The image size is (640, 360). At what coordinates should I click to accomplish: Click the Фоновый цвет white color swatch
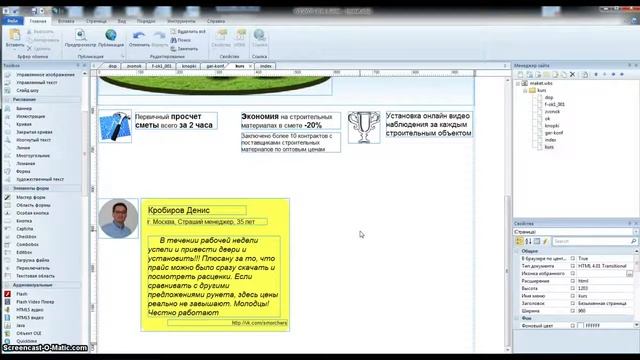(x=580, y=326)
